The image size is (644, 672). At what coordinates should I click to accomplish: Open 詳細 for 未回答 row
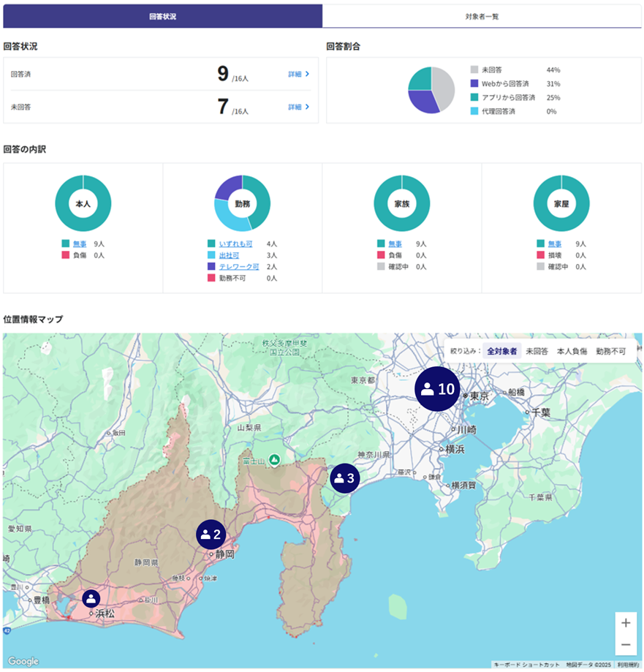pyautogui.click(x=298, y=107)
